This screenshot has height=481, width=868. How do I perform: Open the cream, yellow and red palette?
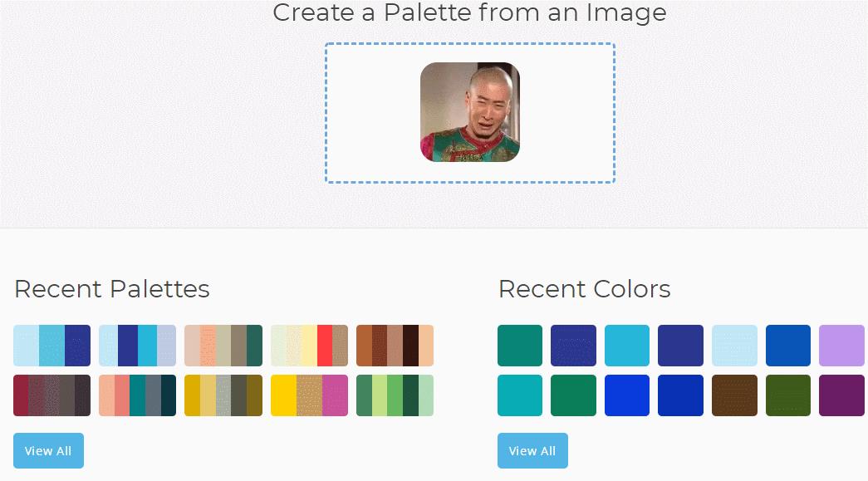[x=309, y=346]
